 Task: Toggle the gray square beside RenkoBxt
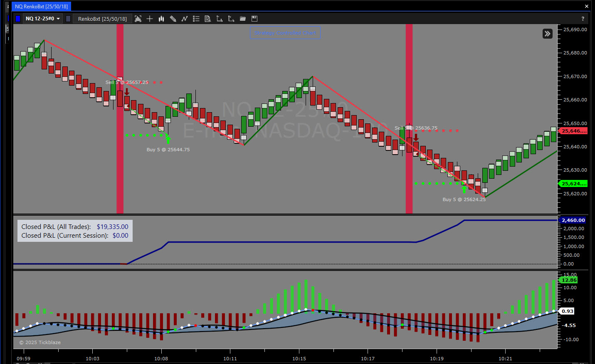coord(68,19)
